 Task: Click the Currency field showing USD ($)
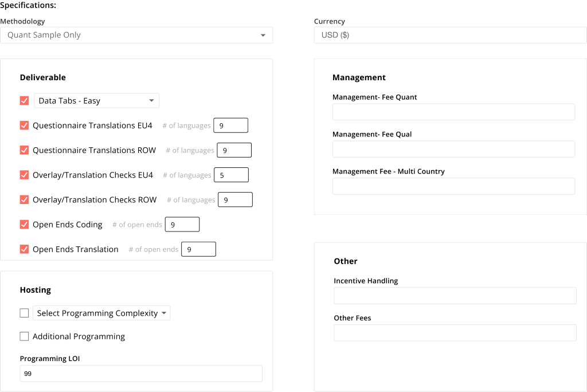[451, 35]
